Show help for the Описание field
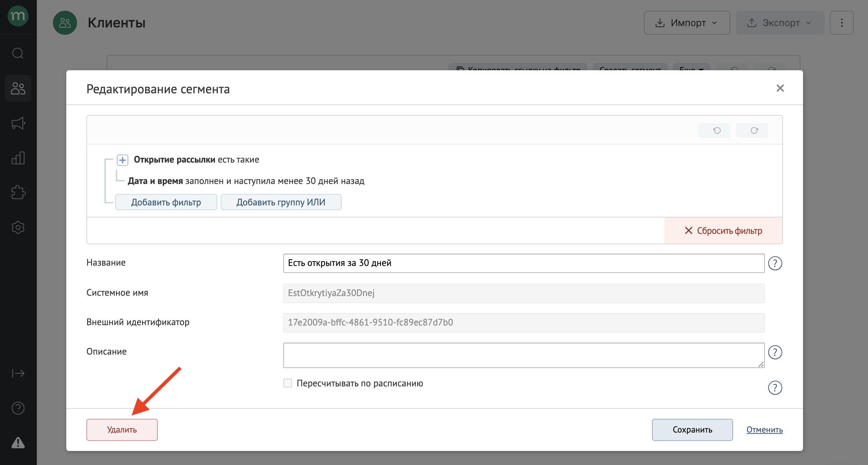This screenshot has height=465, width=868. click(x=775, y=353)
